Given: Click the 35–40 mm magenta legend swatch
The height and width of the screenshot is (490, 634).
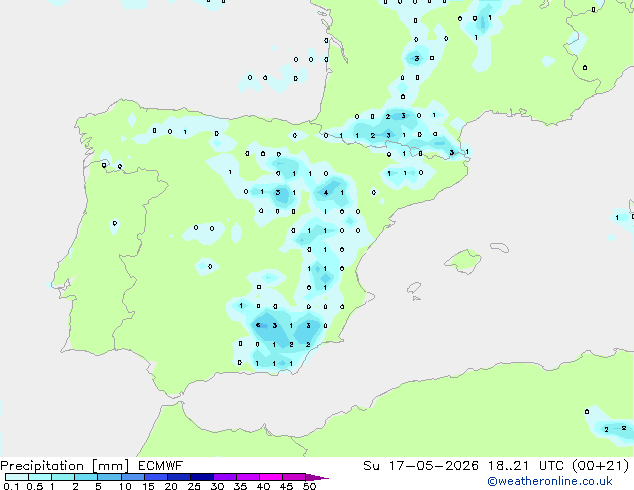Looking at the screenshot, I should [247, 477].
